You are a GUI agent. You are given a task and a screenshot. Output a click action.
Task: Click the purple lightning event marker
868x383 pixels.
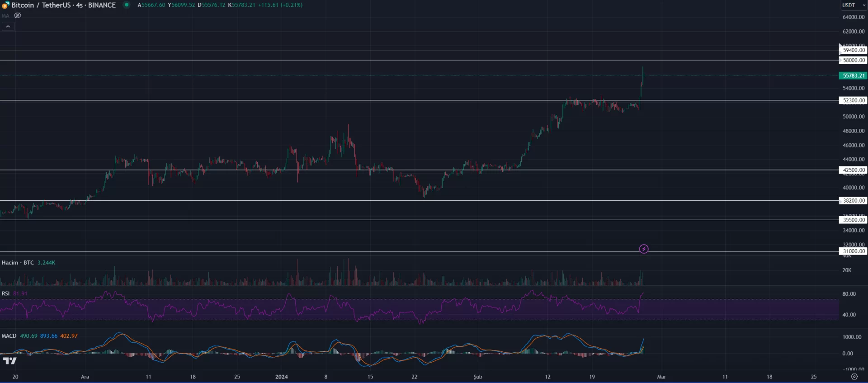643,249
